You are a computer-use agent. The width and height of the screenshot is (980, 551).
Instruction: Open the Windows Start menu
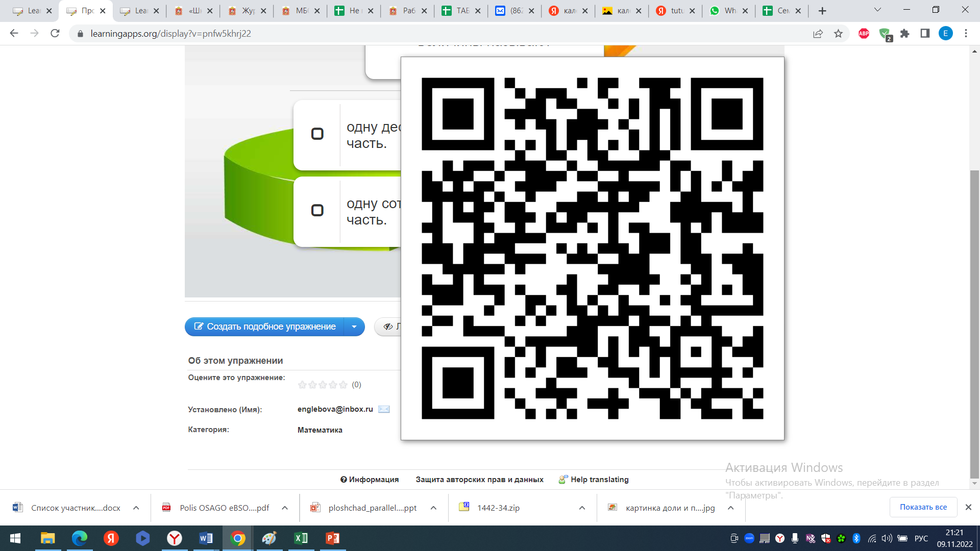pos(15,538)
